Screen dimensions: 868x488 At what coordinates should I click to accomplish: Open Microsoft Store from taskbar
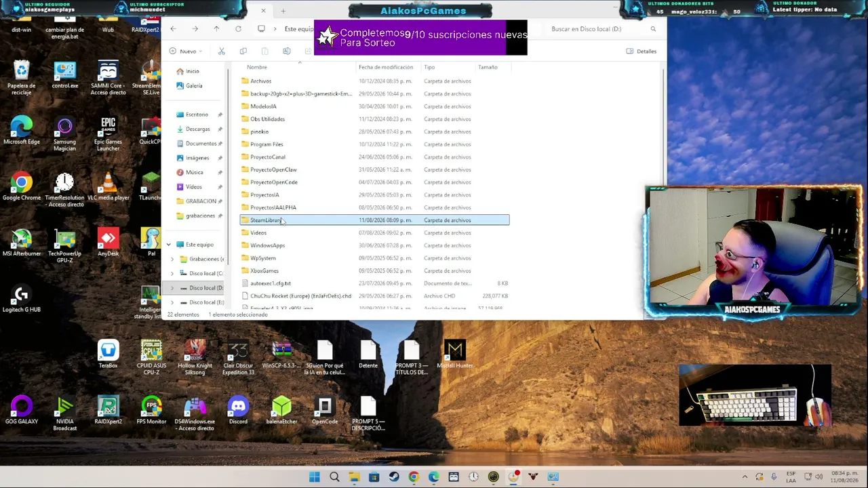point(374,477)
